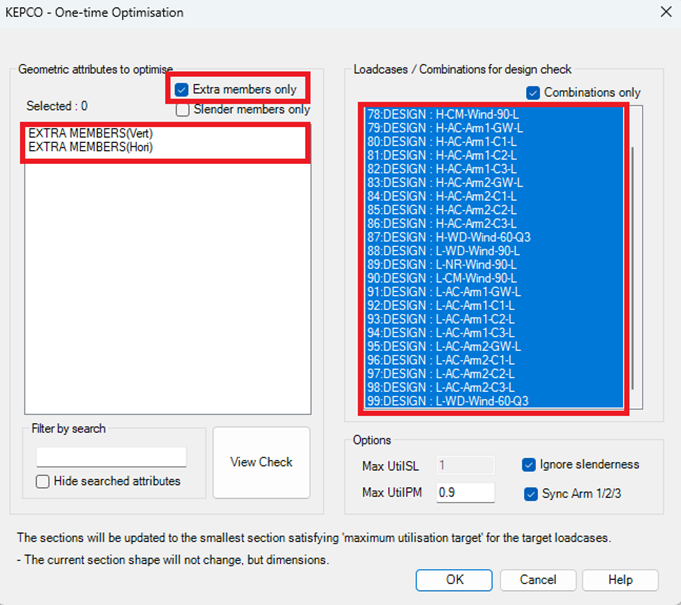Open Help for the optimisation dialog
This screenshot has height=605, width=681.
[620, 580]
